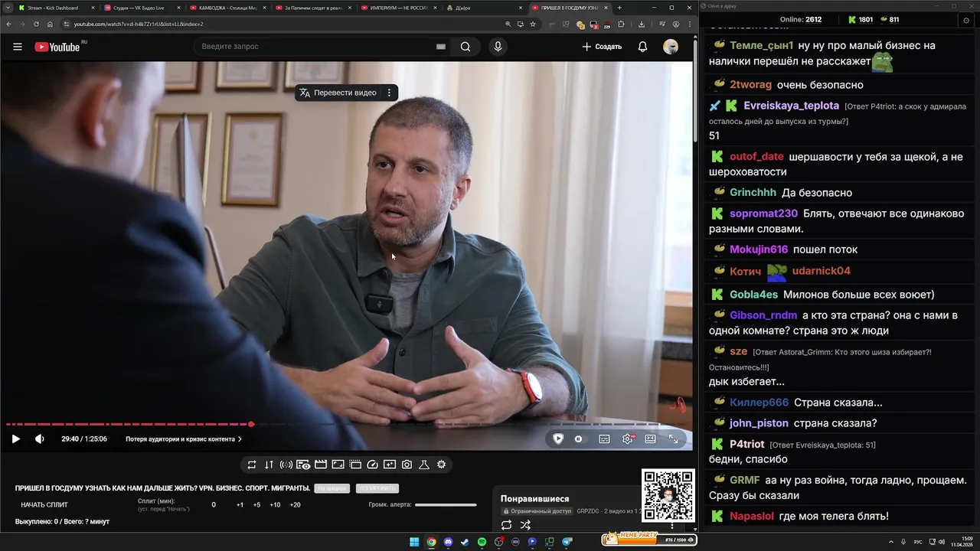The width and height of the screenshot is (980, 551).
Task: Take video screenshot with camera icon
Action: (407, 465)
